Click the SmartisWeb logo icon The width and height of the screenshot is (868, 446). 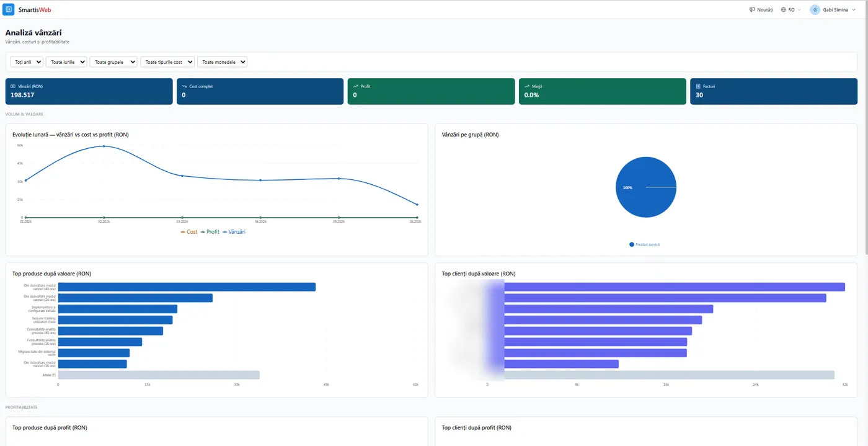pos(9,9)
